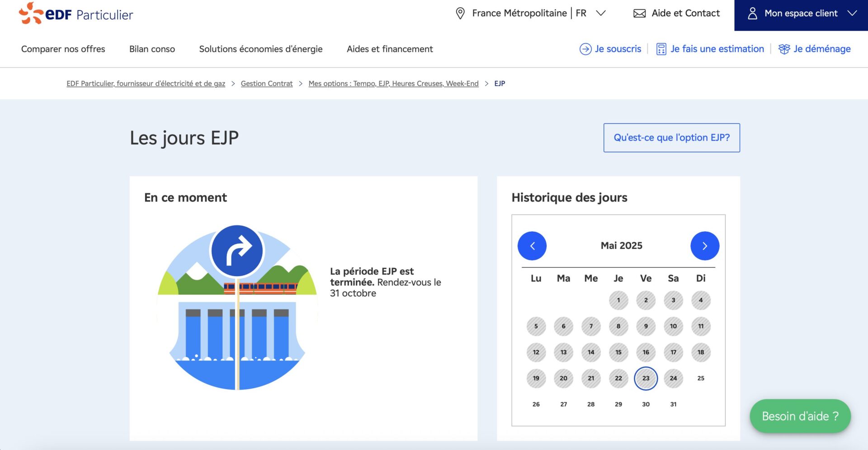Click the location pin icon
The height and width of the screenshot is (450, 868).
(460, 14)
